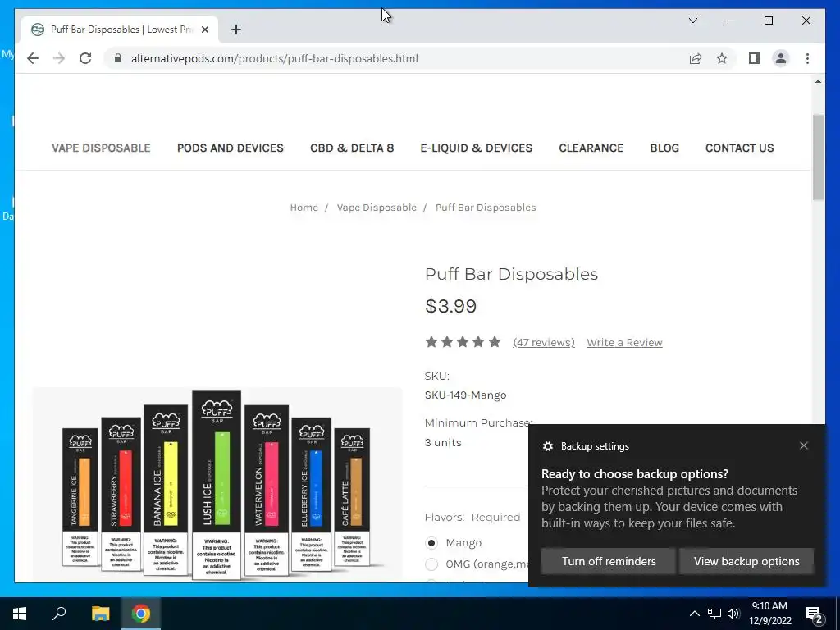Open the Vape Disposable menu
840x630 pixels.
click(x=101, y=148)
